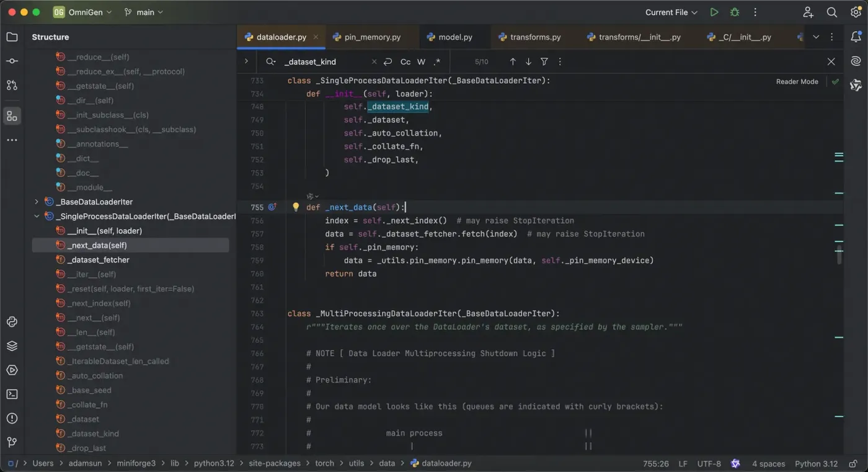Viewport: 868px width, 472px height.
Task: Open Code With Me add-user icon
Action: tap(808, 12)
